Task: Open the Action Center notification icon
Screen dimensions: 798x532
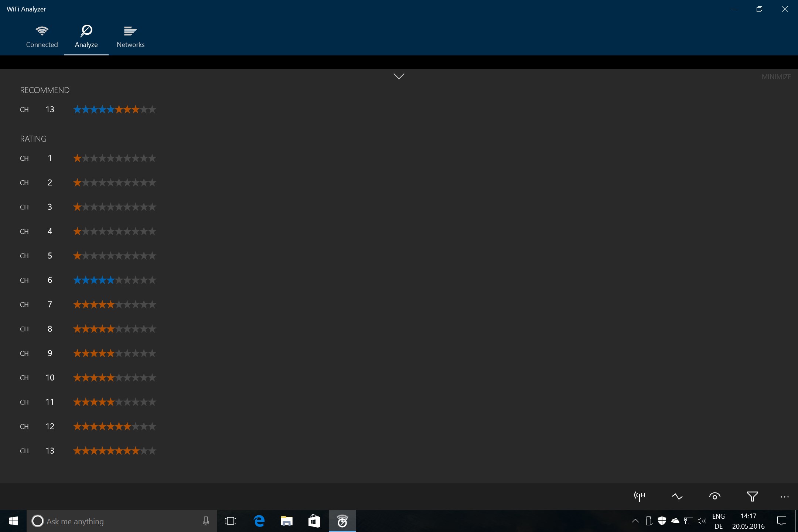Action: 782,521
